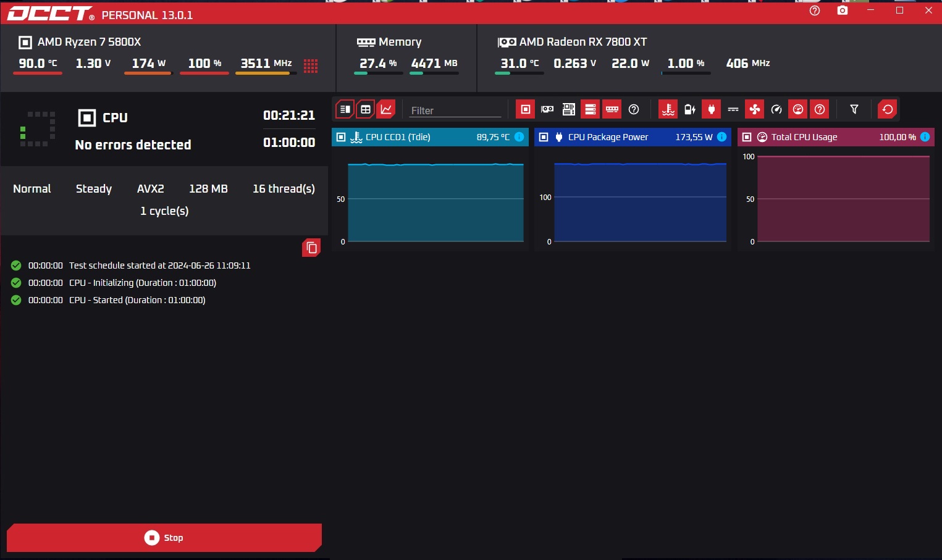Click the CPU voltage 1.30 V value
The height and width of the screenshot is (560, 942).
(93, 64)
